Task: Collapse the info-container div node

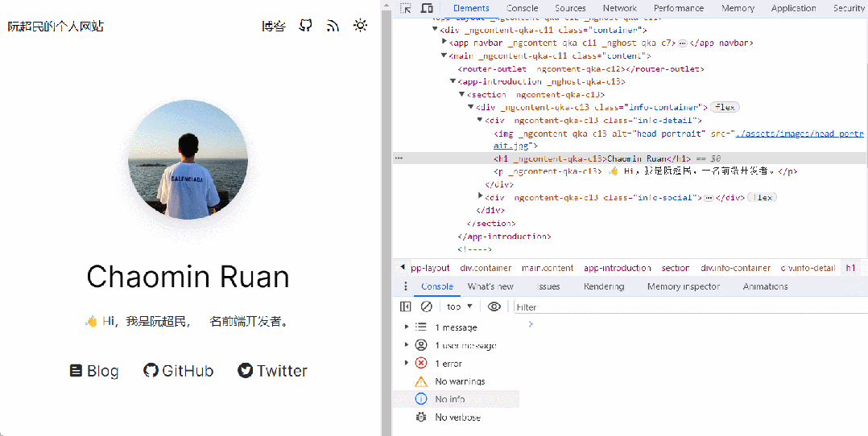Action: pos(470,107)
